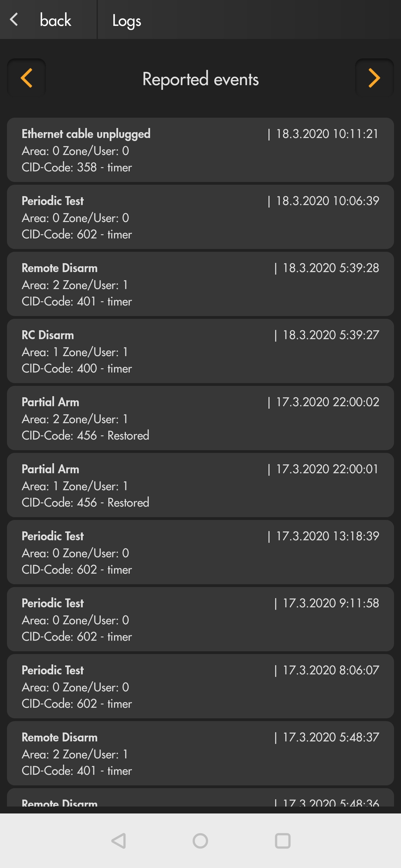Open Periodic Test event at 9:11:58
This screenshot has width=401, height=868.
[200, 619]
